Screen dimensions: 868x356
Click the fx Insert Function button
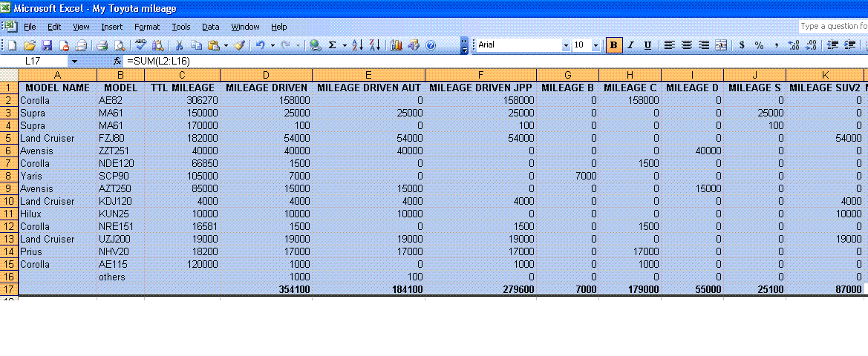pos(117,61)
